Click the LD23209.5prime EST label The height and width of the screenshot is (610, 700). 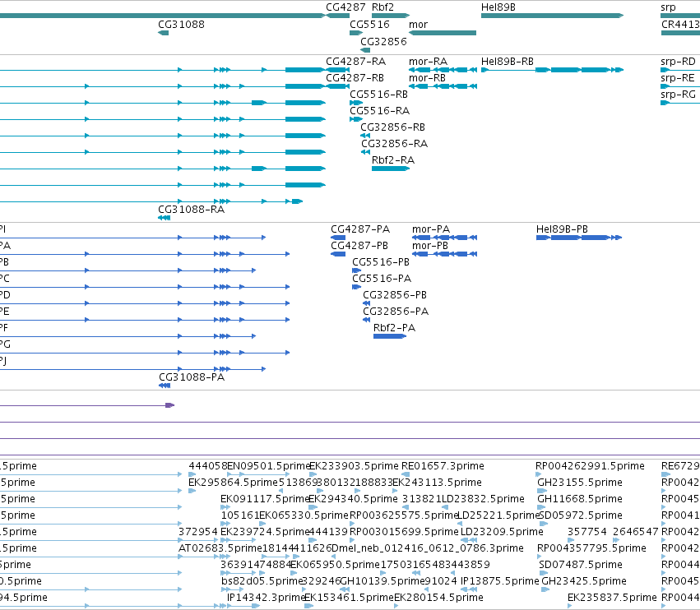click(x=502, y=531)
